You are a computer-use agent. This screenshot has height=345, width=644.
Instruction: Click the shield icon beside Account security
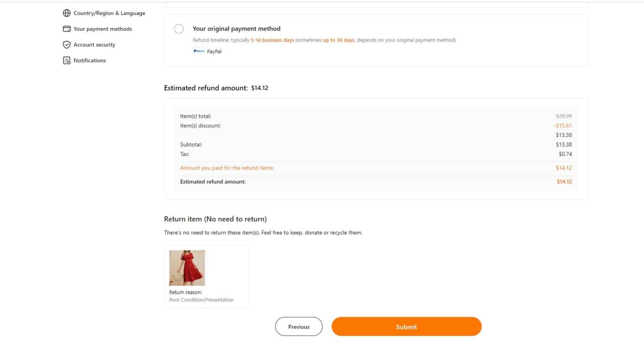[67, 44]
